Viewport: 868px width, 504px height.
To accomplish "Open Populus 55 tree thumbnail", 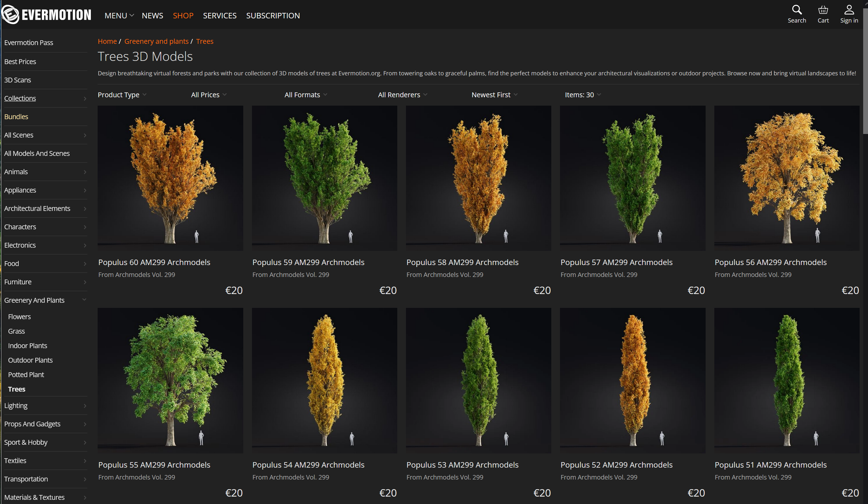I will (170, 380).
